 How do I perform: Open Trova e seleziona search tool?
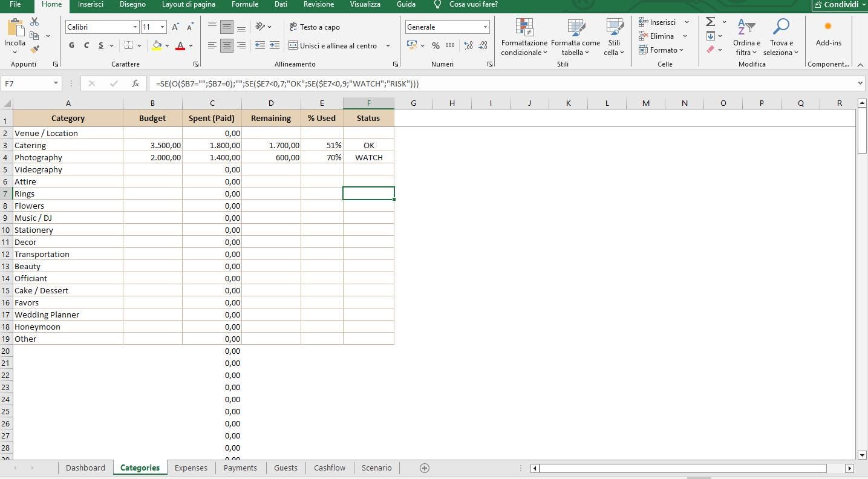pyautogui.click(x=781, y=36)
